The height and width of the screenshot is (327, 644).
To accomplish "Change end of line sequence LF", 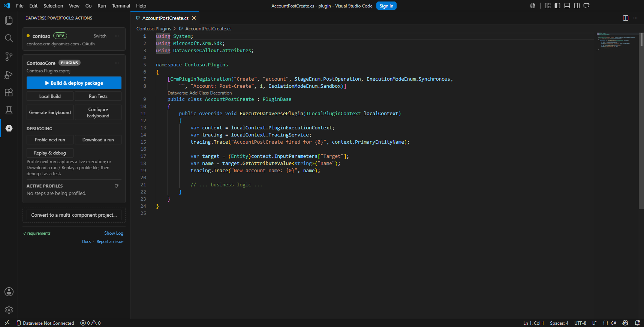I will click(x=595, y=323).
